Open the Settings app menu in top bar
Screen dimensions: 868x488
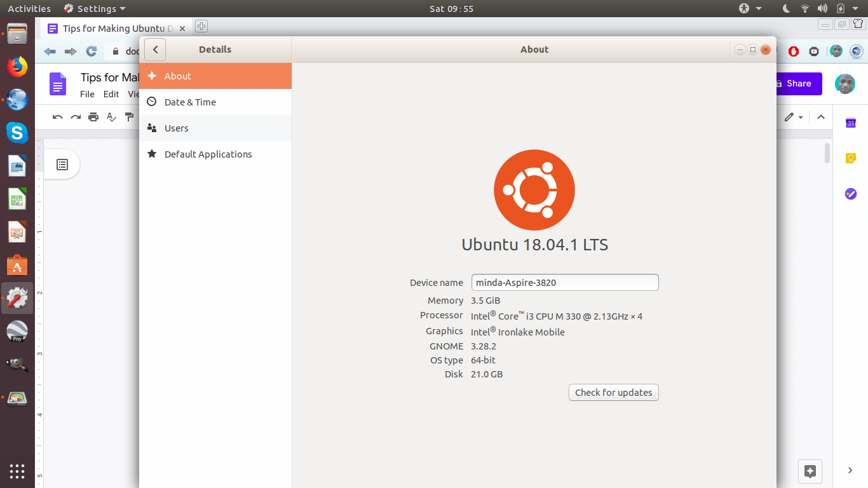(x=95, y=8)
